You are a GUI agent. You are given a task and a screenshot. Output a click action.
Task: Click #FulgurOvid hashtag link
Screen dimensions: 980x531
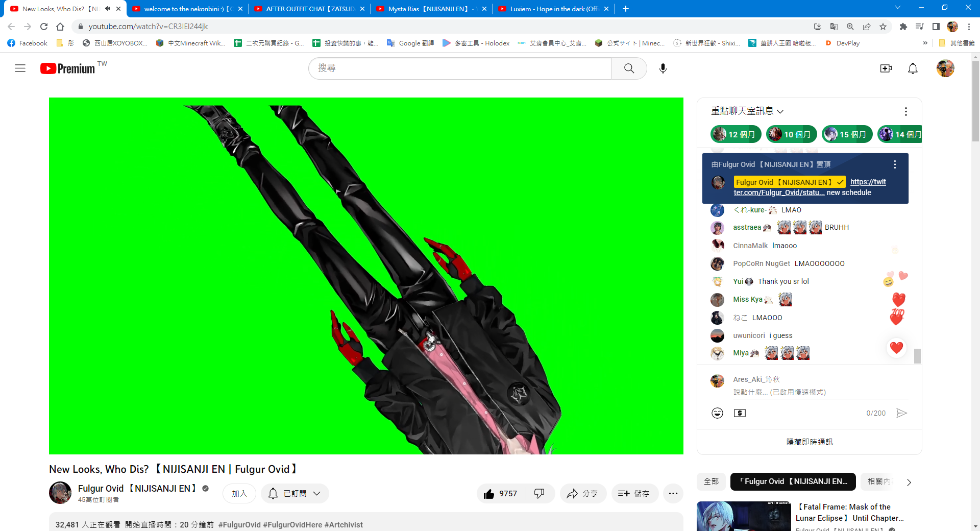click(239, 525)
